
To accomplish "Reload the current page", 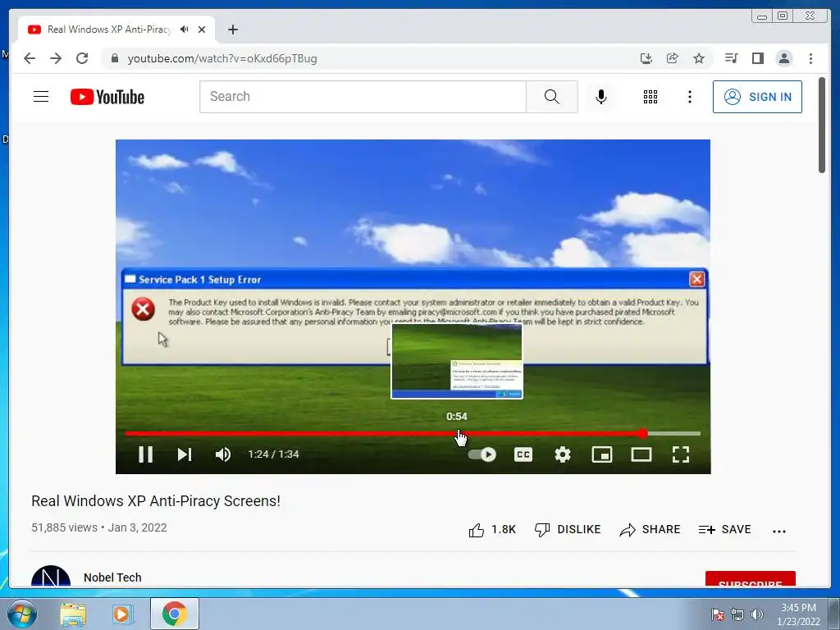I will pos(82,58).
